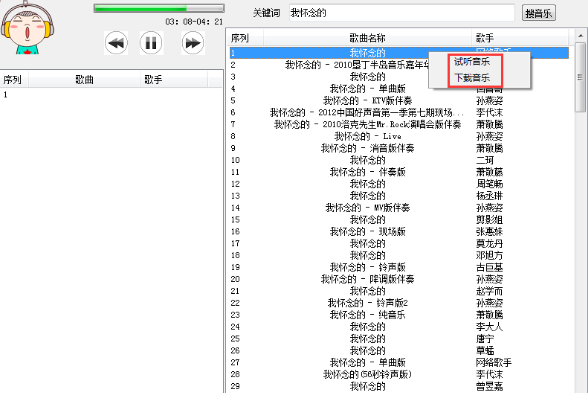Select row 7 Mr.Rock演唱会版伴奏 song
The height and width of the screenshot is (393, 588).
point(399,124)
